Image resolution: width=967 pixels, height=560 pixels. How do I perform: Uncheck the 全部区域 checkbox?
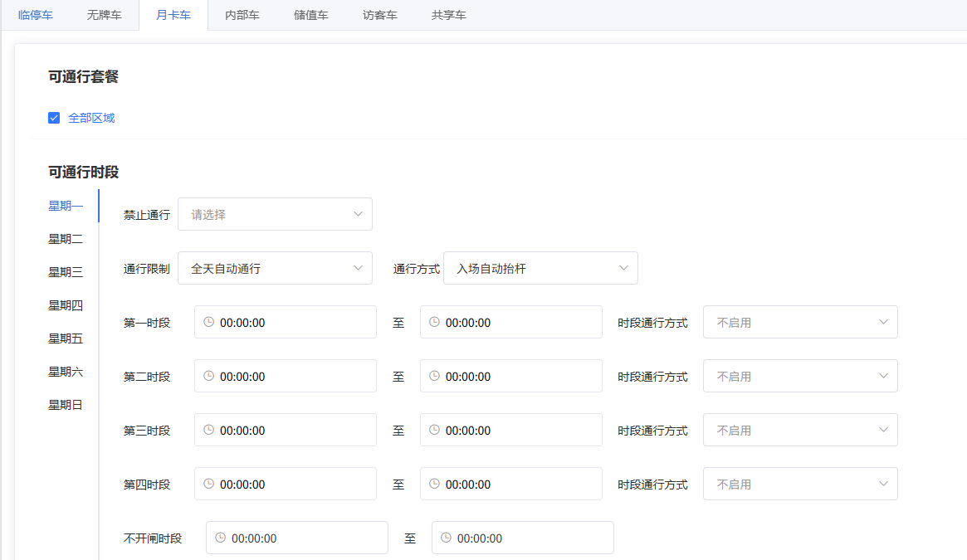click(x=54, y=118)
